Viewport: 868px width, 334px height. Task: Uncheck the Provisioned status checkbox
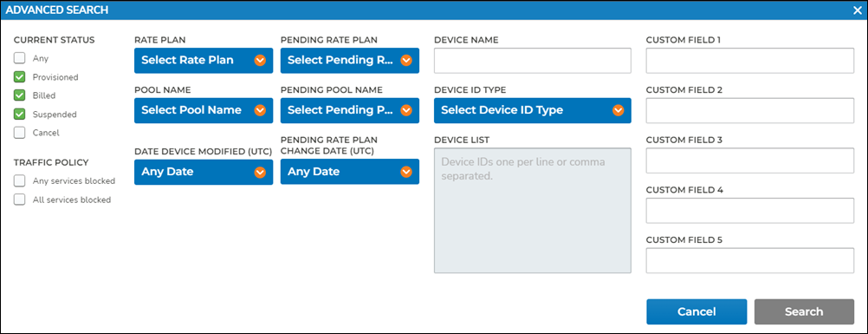pyautogui.click(x=20, y=76)
